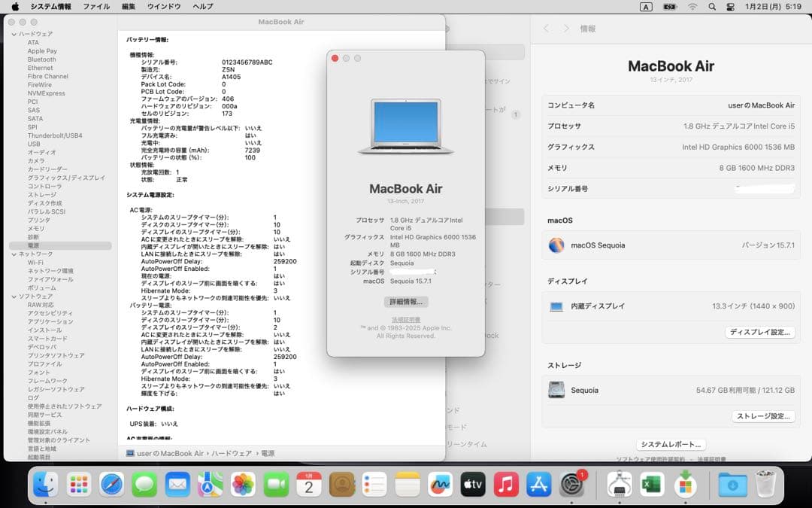
Task: Open Launchpad from the Dock
Action: pos(78,485)
